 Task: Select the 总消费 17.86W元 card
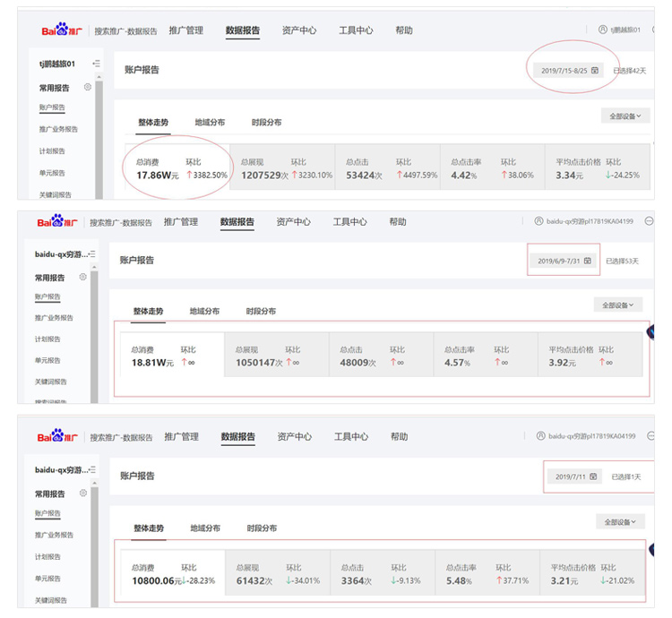coord(177,167)
